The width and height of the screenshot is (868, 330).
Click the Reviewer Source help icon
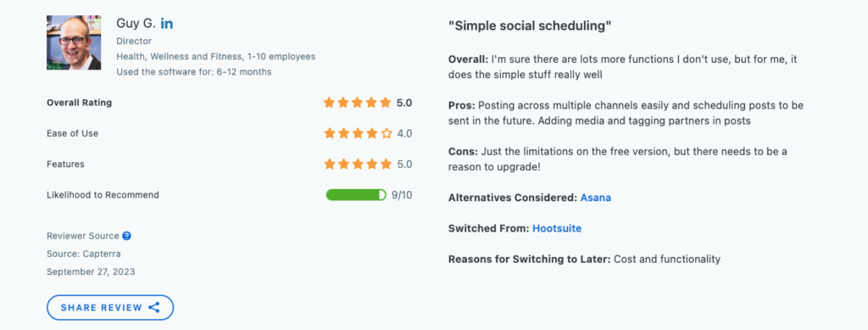click(127, 236)
